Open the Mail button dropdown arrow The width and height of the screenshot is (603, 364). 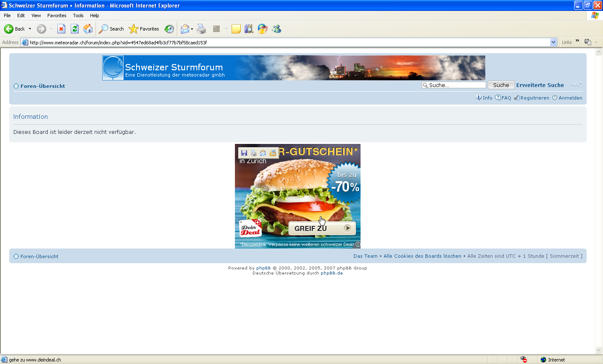192,29
